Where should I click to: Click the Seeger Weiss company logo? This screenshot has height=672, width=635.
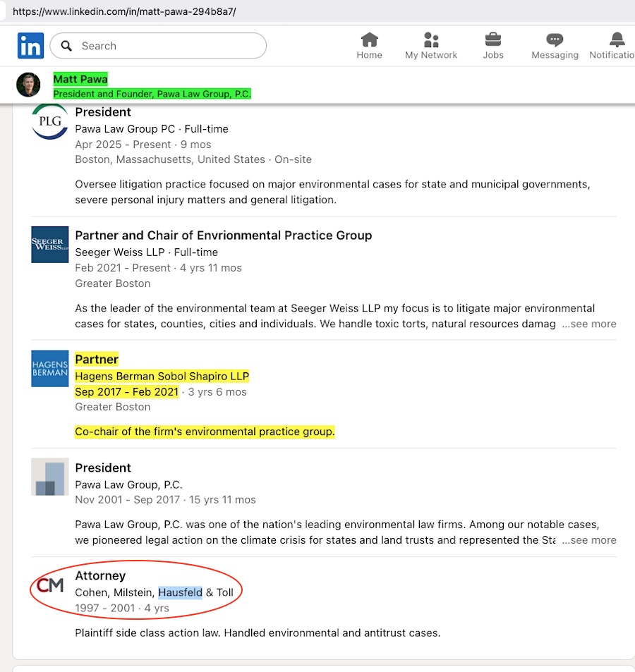(x=50, y=245)
